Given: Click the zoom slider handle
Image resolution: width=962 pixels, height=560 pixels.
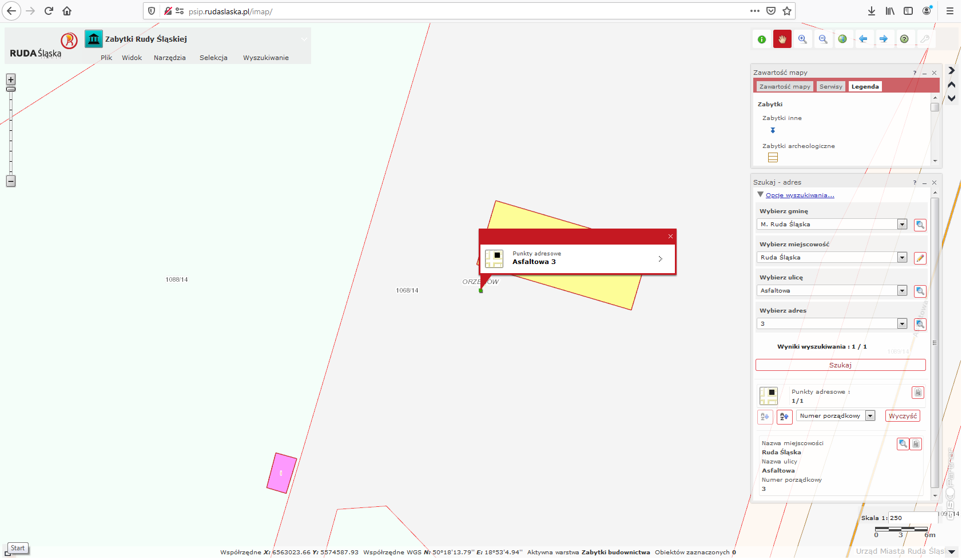Looking at the screenshot, I should pyautogui.click(x=11, y=89).
